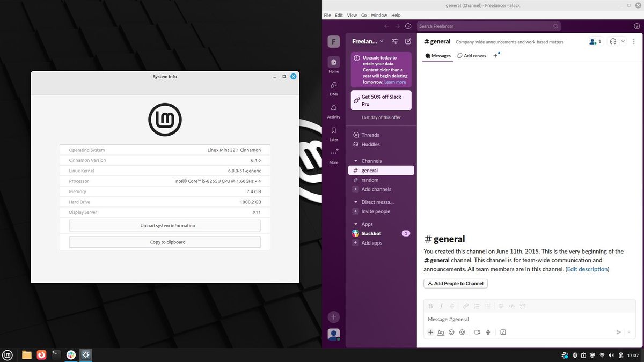Open channel more actions kebab menu
Viewport: 644px width, 362px height.
(634, 41)
